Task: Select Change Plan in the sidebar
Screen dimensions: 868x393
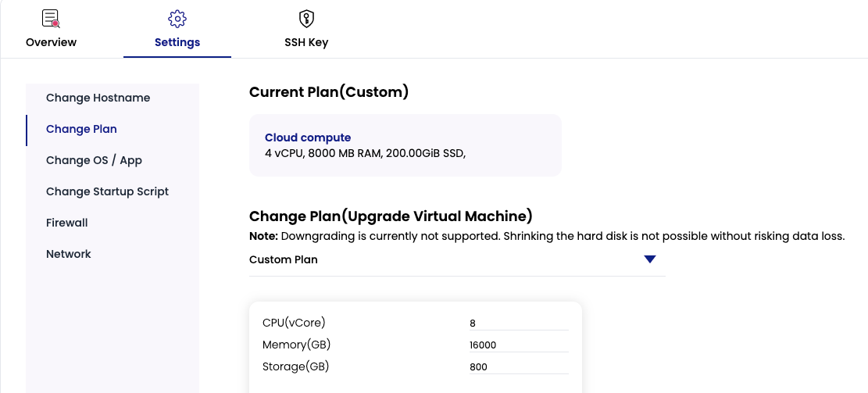Action: coord(81,129)
